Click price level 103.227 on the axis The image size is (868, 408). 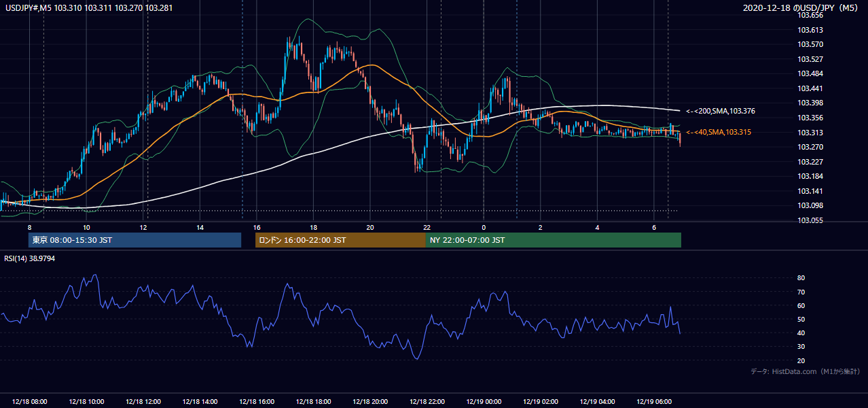pyautogui.click(x=811, y=162)
